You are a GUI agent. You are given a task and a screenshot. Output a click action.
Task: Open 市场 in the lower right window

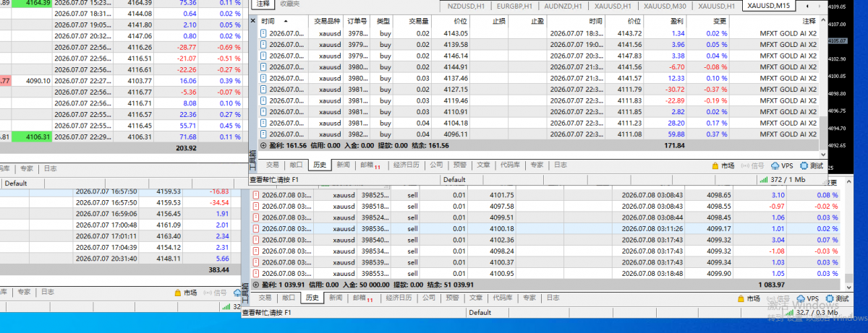coord(749,298)
